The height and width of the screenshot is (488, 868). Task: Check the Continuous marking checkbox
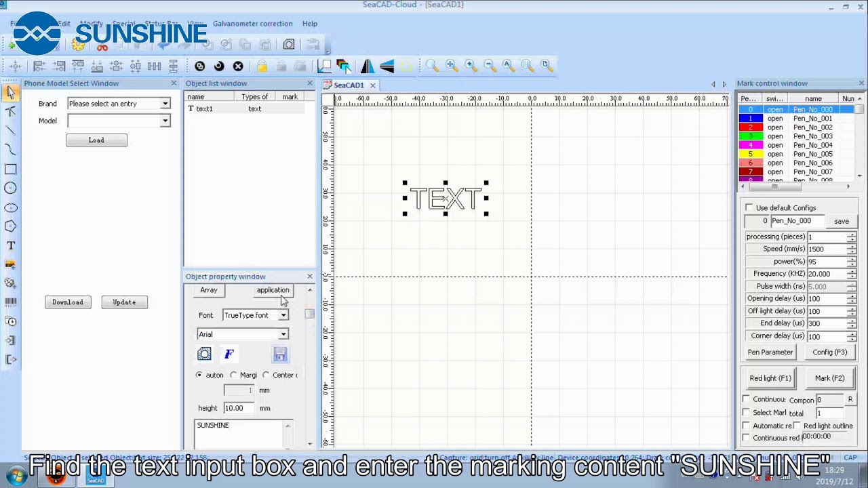point(747,399)
